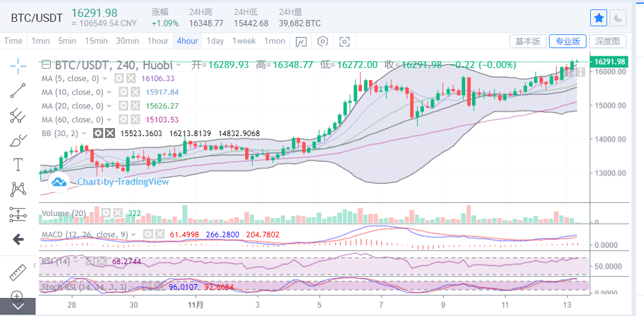Switch to the 1day timeframe
Screen dimensions: 644x316
tap(215, 41)
